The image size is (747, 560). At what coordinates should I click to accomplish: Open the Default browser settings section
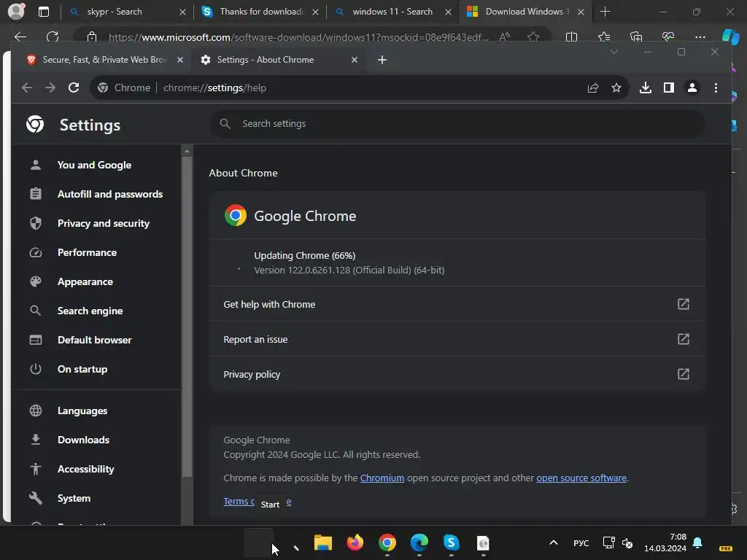[94, 340]
